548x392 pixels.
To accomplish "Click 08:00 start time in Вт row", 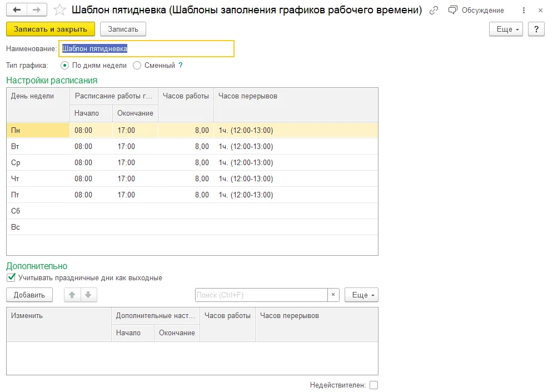I will tap(91, 147).
